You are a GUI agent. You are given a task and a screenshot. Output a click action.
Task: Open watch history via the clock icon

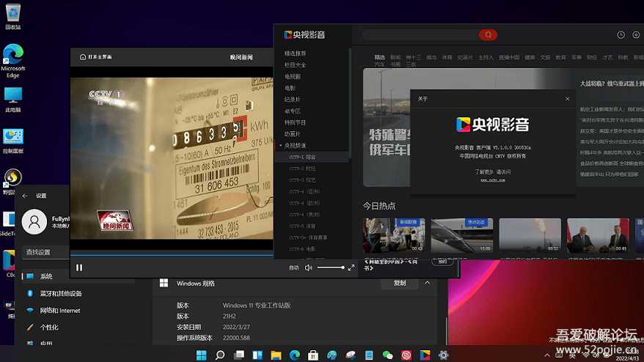click(621, 35)
